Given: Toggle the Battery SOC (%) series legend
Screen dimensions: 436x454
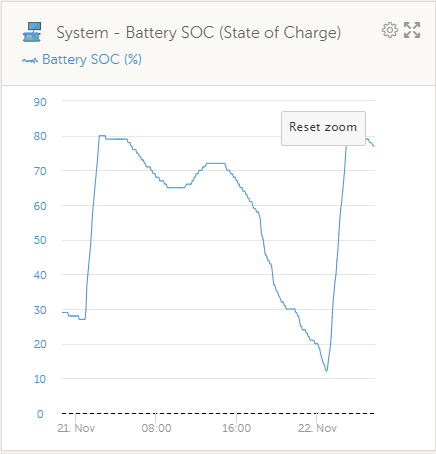Looking at the screenshot, I should (x=92, y=60).
